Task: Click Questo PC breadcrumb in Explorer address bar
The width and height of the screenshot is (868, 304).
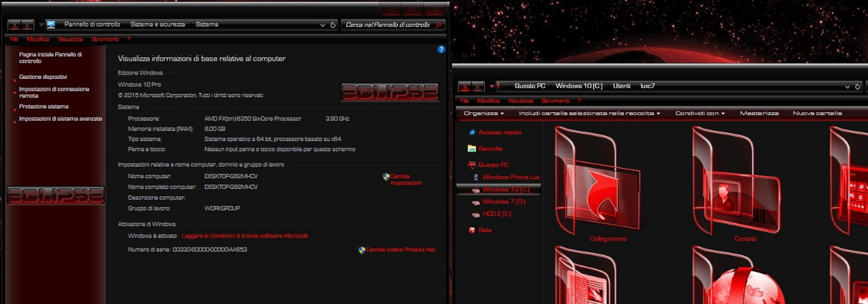Action: point(530,86)
